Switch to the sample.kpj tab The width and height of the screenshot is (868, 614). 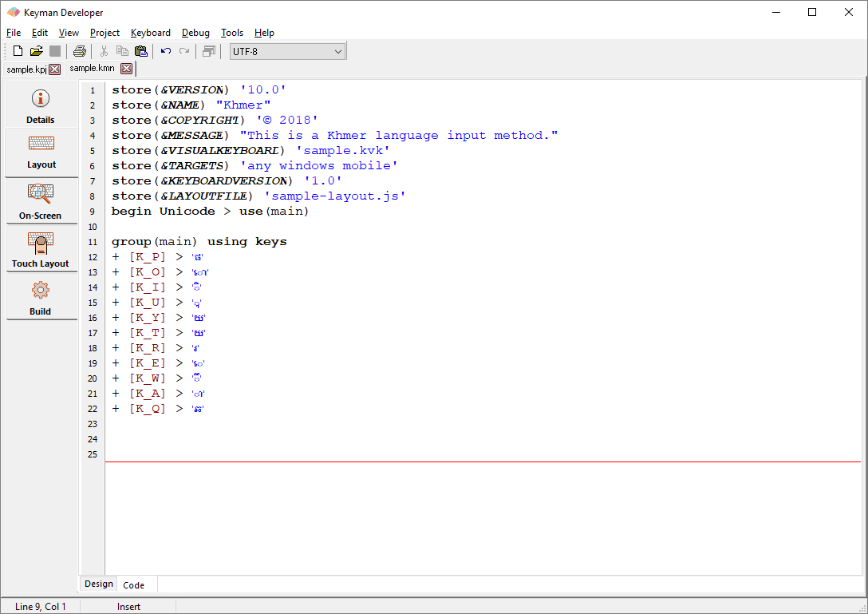pyautogui.click(x=26, y=69)
